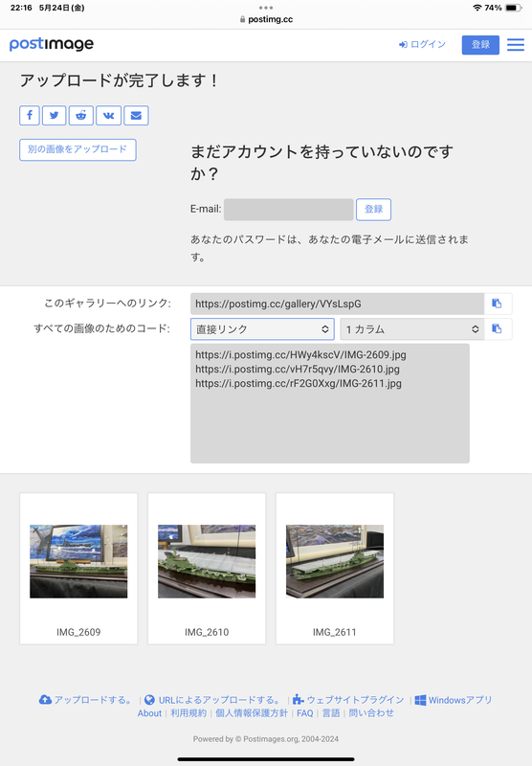Click URLによるアップロードする。 footer link
Screen dimensions: 532x766
pyautogui.click(x=220, y=700)
